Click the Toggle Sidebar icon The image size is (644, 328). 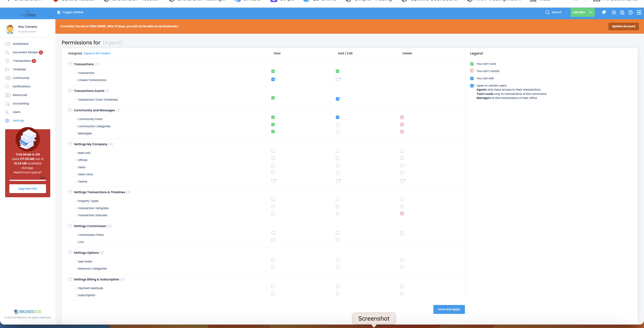(59, 12)
